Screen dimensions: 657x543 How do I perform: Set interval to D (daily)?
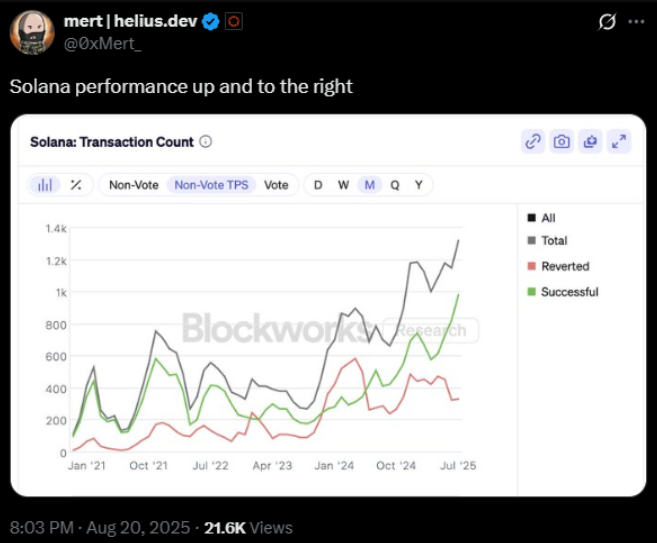tap(318, 185)
